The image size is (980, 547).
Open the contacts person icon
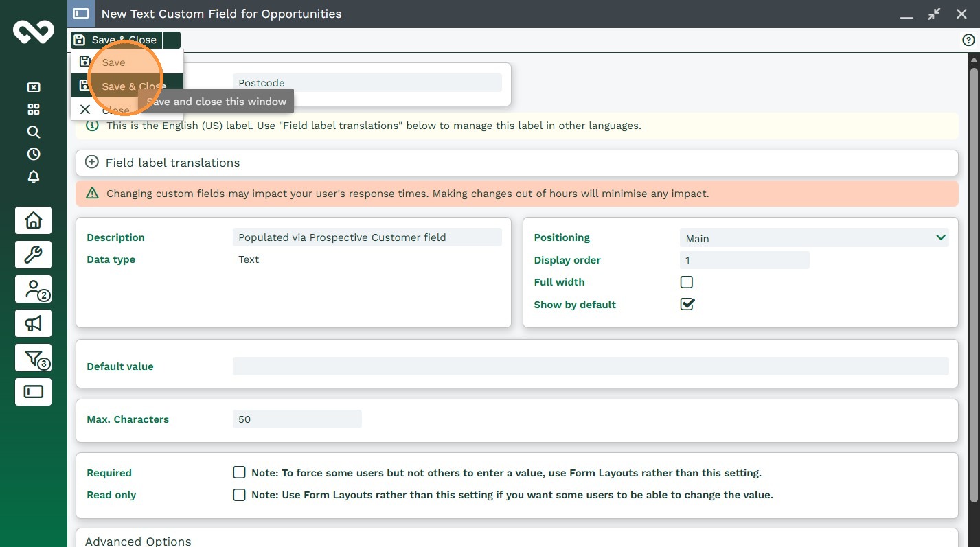click(x=33, y=289)
